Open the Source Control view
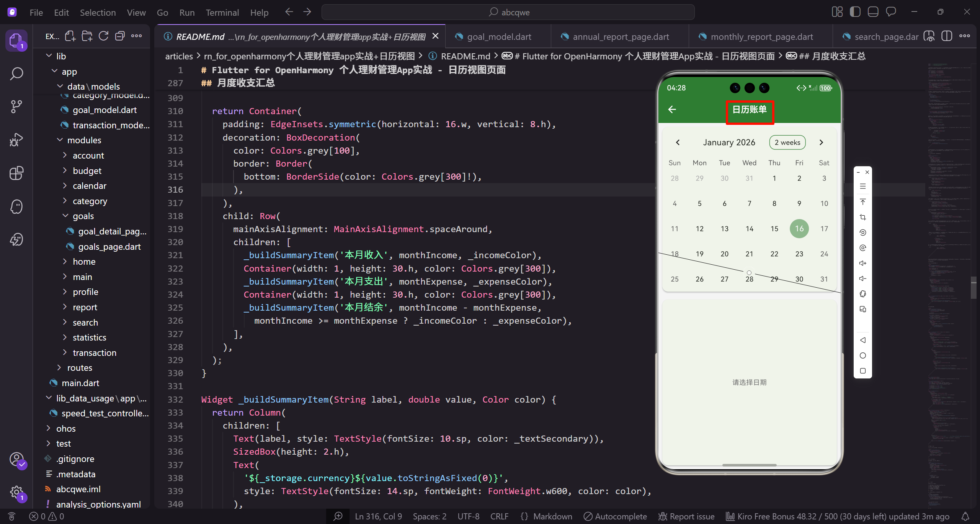This screenshot has height=524, width=980. [x=16, y=106]
